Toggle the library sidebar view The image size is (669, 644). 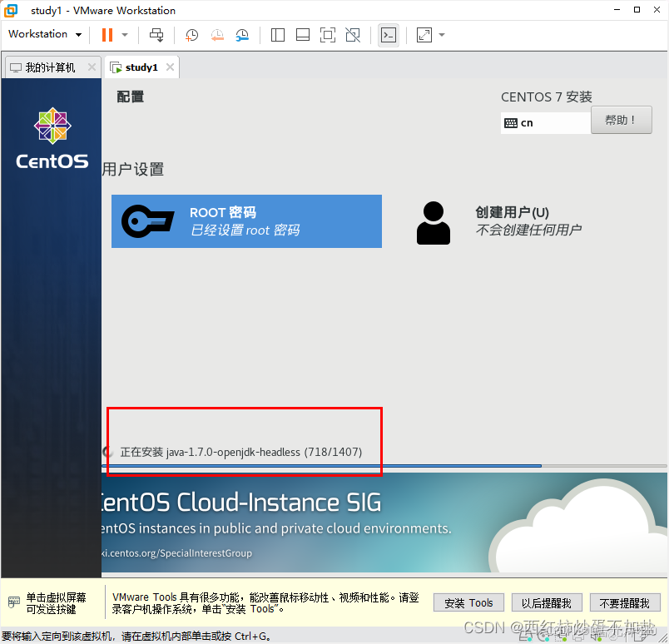(x=278, y=35)
